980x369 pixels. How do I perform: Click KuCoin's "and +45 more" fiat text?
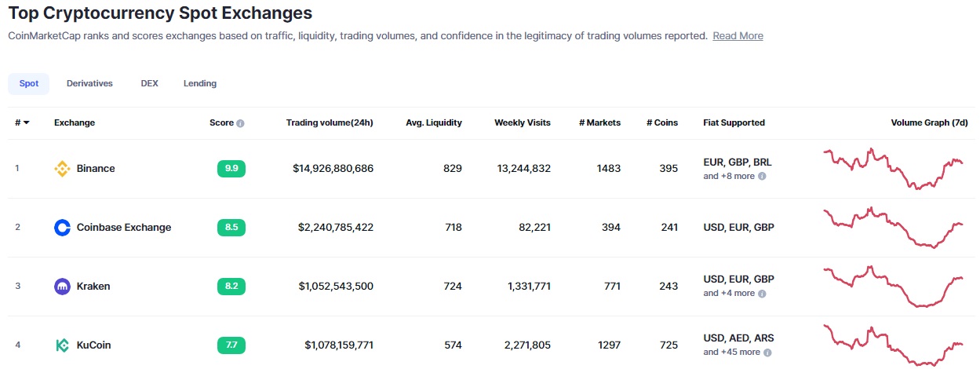[x=732, y=353]
